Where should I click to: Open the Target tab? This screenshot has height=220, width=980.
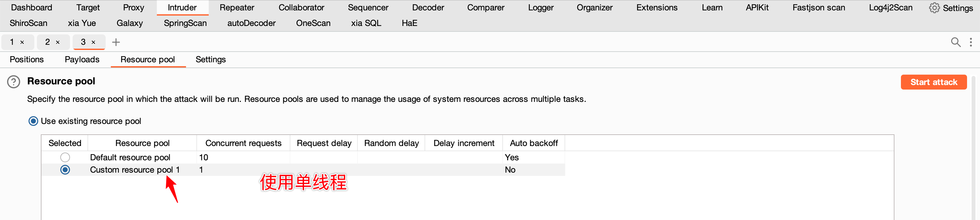88,7
